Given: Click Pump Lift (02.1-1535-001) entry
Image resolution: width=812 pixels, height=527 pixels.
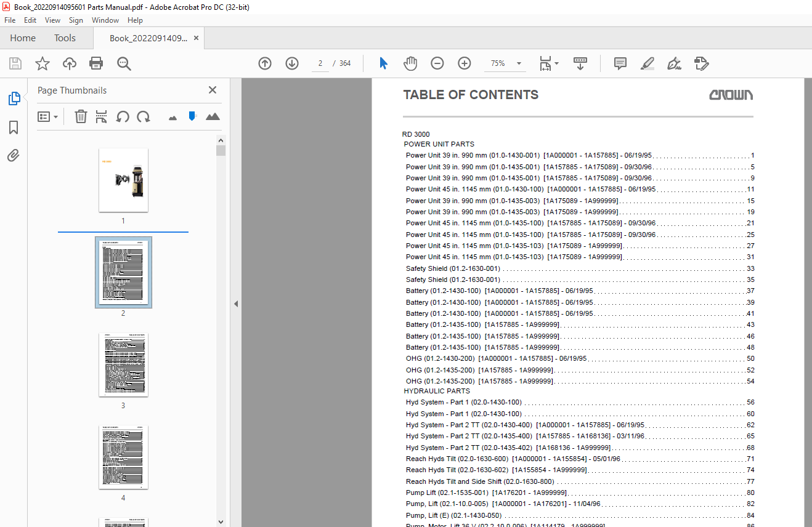Looking at the screenshot, I should [x=579, y=493].
